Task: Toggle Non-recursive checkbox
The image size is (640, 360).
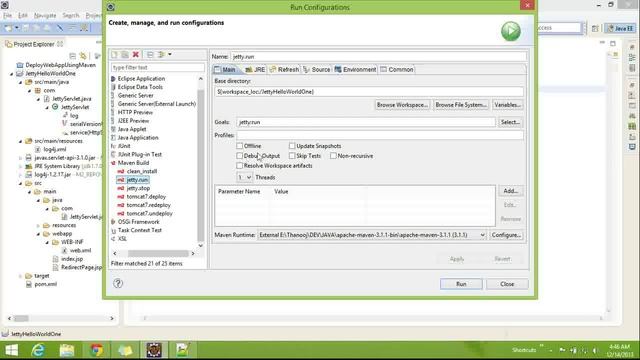Action: 333,156
